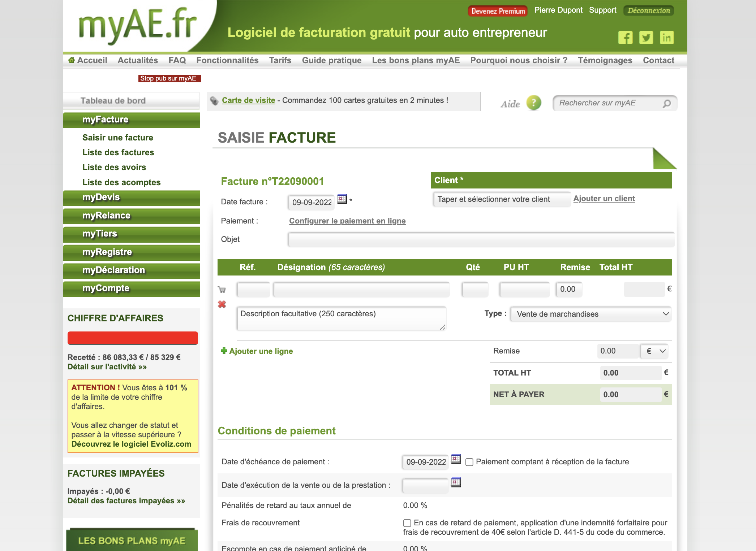Image resolution: width=756 pixels, height=551 pixels.
Task: Click the red chiffre d'affaires progress bar
Action: pyautogui.click(x=132, y=338)
